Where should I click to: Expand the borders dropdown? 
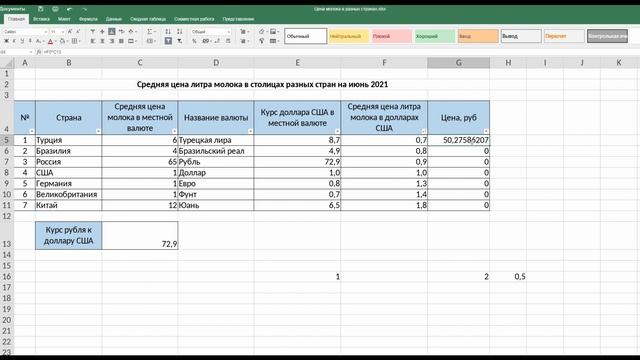point(80,41)
